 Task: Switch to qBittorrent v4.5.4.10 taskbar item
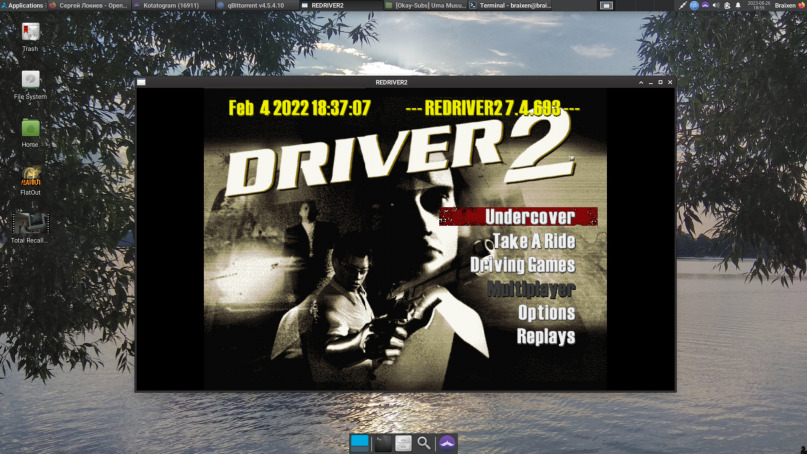click(256, 5)
